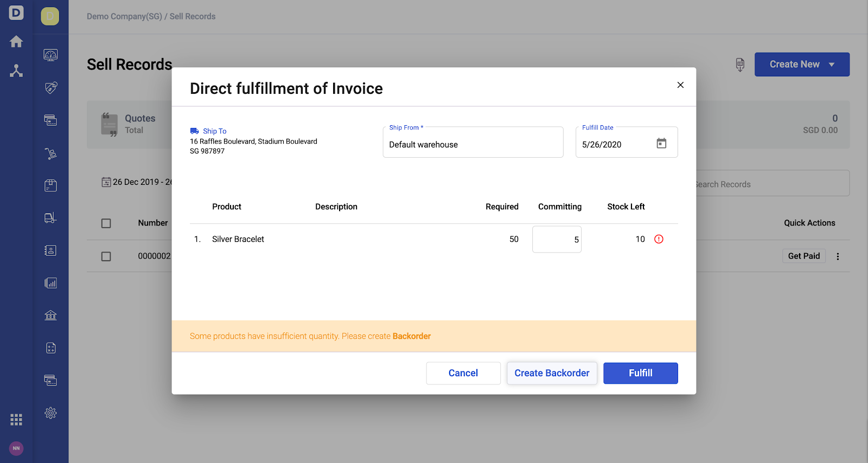Click the 16 Raffles Boulevard address text
This screenshot has height=463, width=868.
point(253,142)
